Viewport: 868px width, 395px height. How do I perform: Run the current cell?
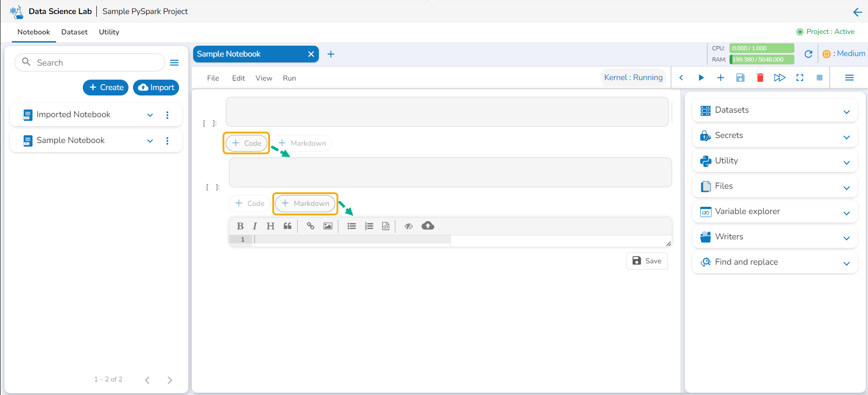tap(701, 78)
